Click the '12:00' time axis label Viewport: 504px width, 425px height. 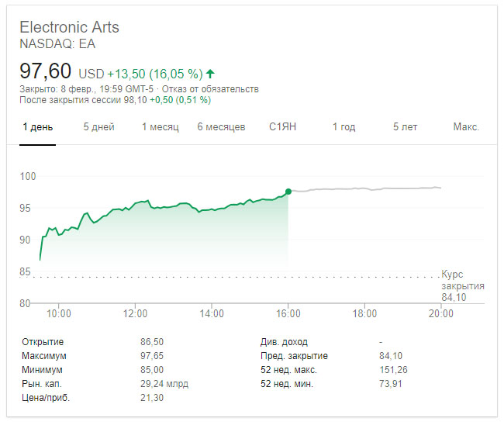click(135, 313)
